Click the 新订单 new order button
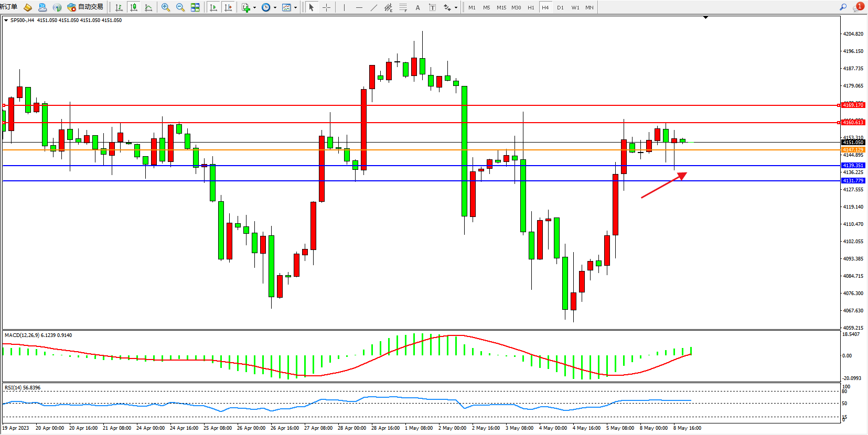This screenshot has width=868, height=435. (x=9, y=7)
